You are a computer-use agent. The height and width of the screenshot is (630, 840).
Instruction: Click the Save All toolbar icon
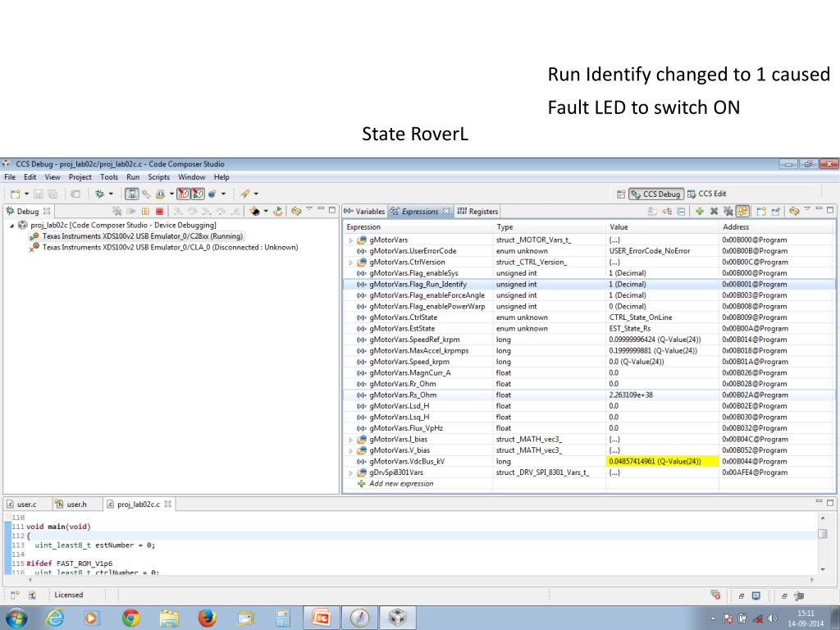[52, 194]
